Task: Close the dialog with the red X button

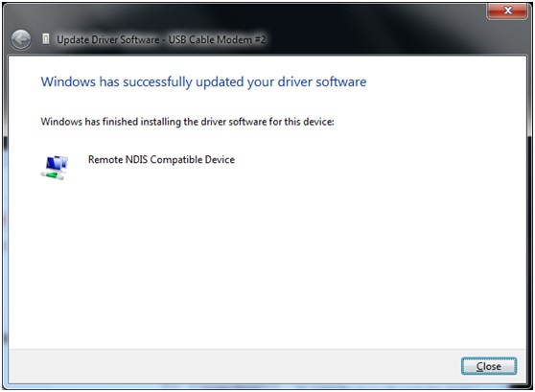Action: tap(506, 11)
